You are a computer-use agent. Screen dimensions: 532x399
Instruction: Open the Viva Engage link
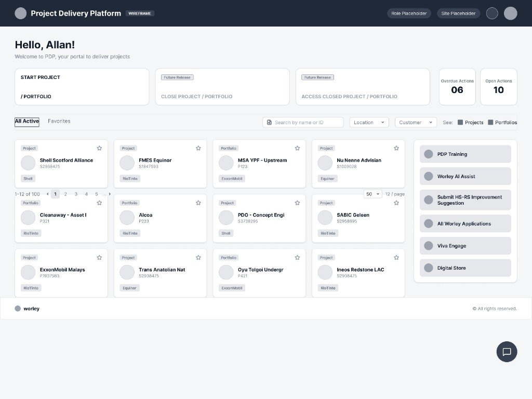coord(465,246)
